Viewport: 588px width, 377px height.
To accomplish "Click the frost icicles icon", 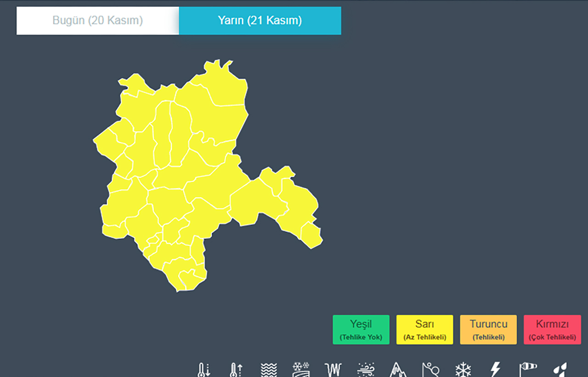I will [x=333, y=370].
